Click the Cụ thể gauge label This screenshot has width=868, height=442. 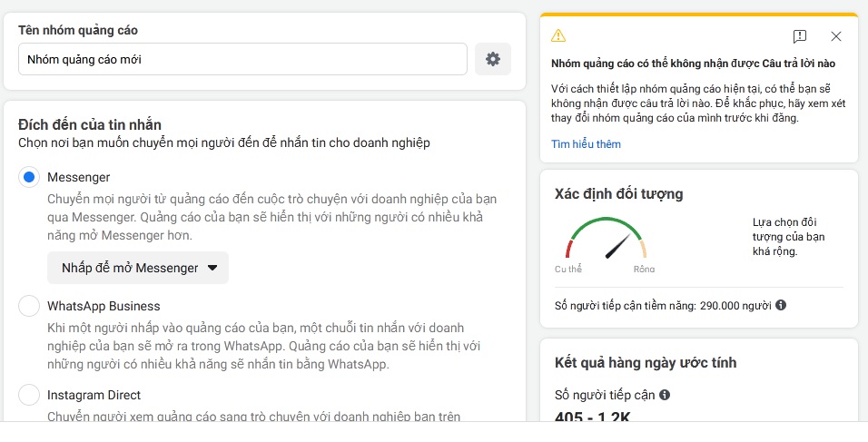568,270
